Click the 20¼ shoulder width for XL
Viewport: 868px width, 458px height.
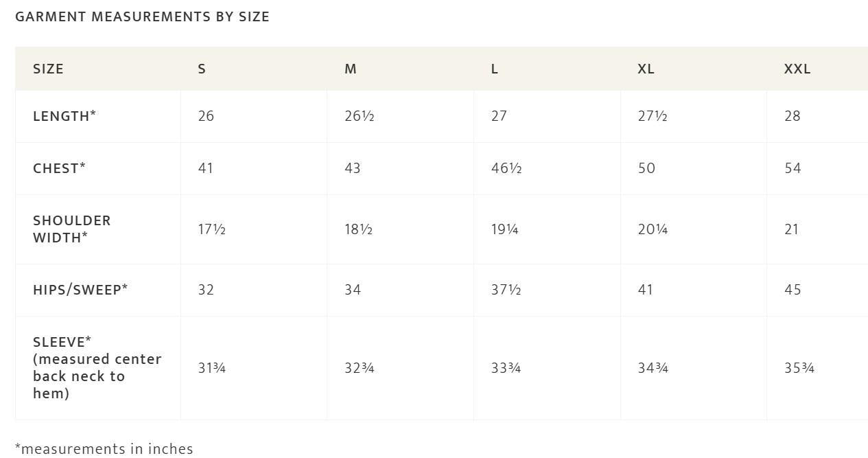pyautogui.click(x=653, y=229)
